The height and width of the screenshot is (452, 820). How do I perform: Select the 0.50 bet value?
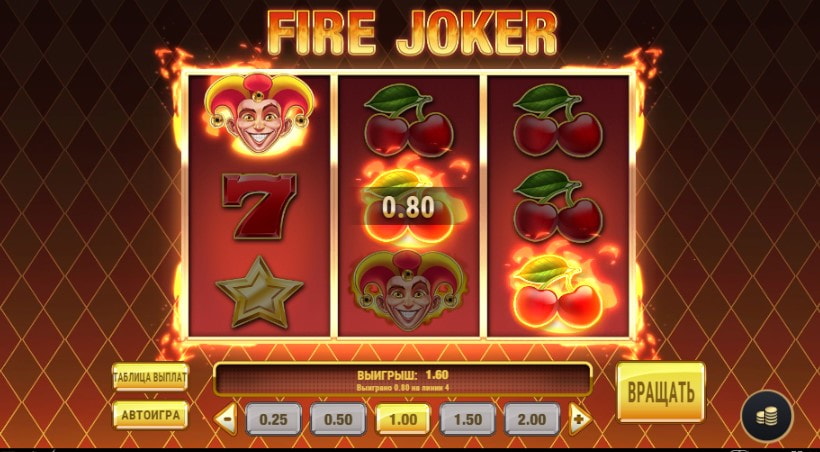pyautogui.click(x=338, y=419)
